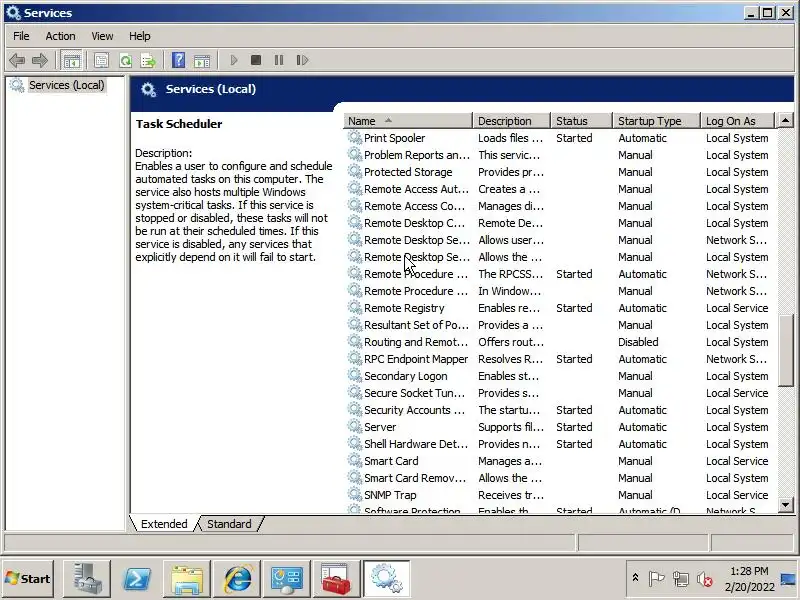Image resolution: width=800 pixels, height=600 pixels.
Task: Click the Back arrow toolbar icon
Action: tap(17, 60)
